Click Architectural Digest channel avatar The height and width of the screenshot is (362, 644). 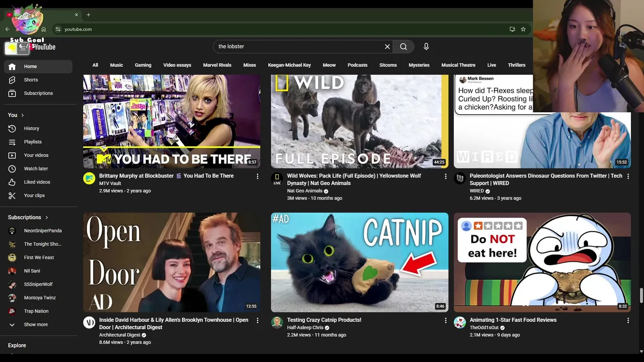pos(89,322)
